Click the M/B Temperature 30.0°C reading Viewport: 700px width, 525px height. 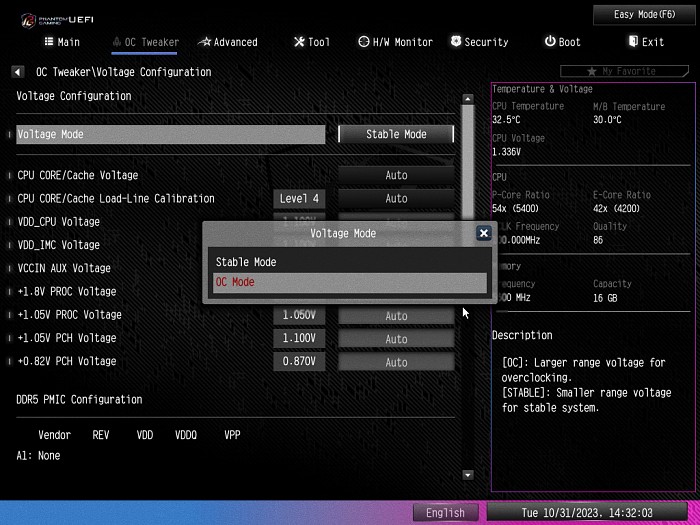click(607, 120)
